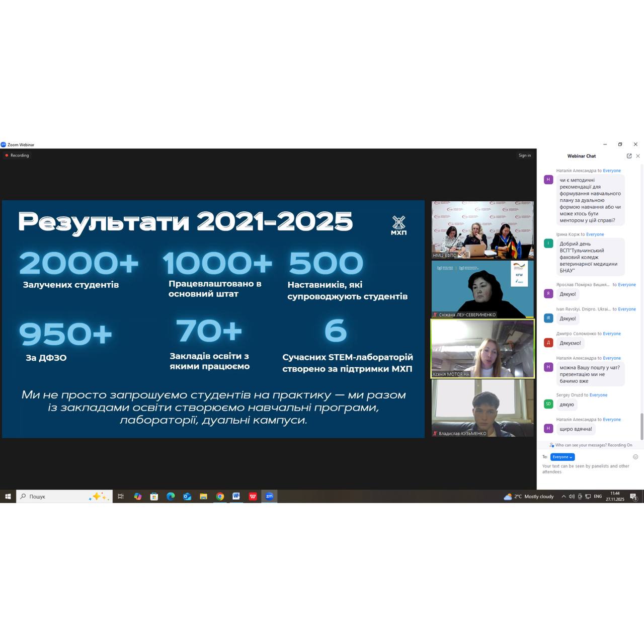This screenshot has height=644, width=644.
Task: Click the Recording indicator
Action: (17, 155)
